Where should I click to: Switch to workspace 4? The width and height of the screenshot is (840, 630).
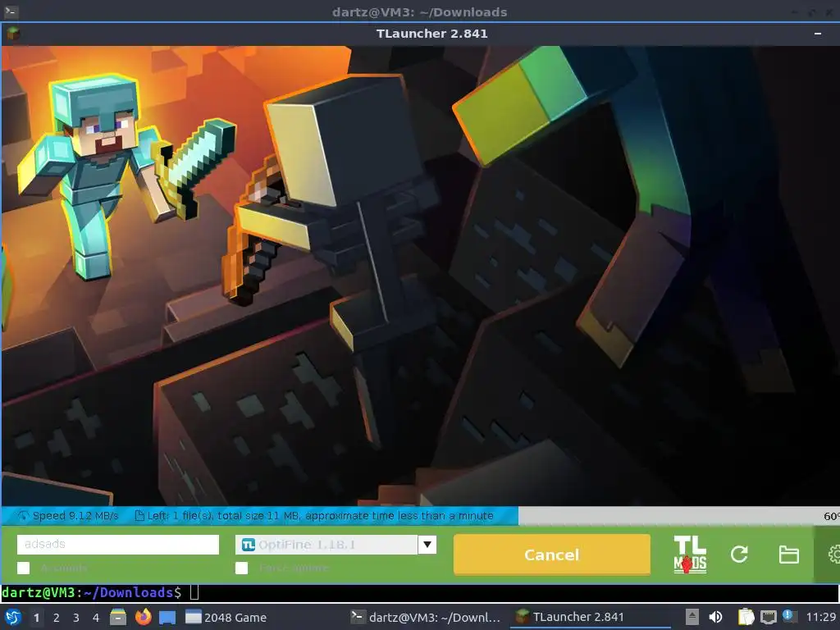click(96, 618)
